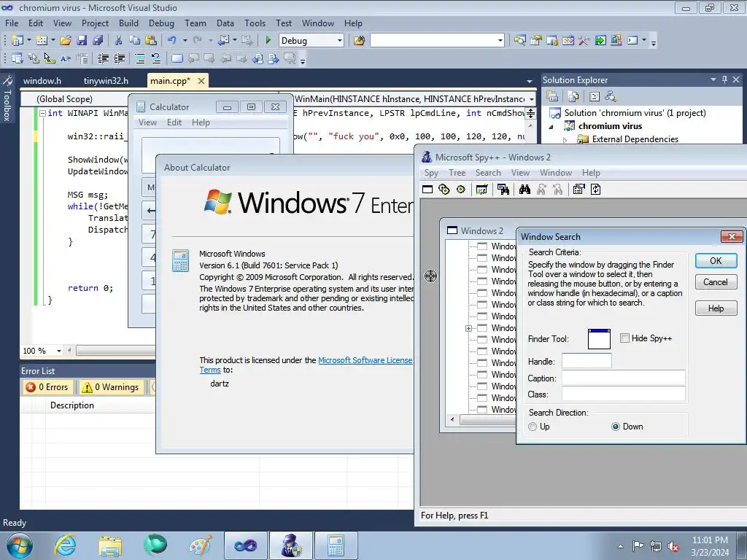The width and height of the screenshot is (747, 560).
Task: Select the Up search direction radio
Action: point(533,427)
